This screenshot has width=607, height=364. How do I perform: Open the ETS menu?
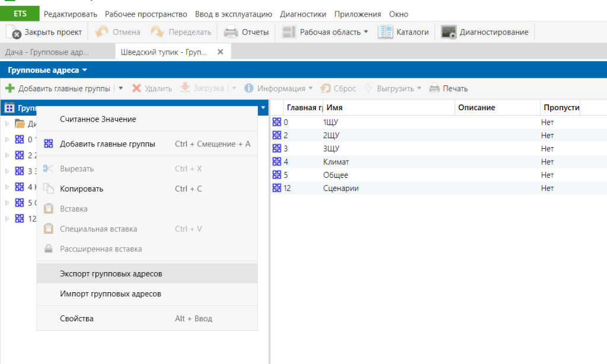[20, 14]
